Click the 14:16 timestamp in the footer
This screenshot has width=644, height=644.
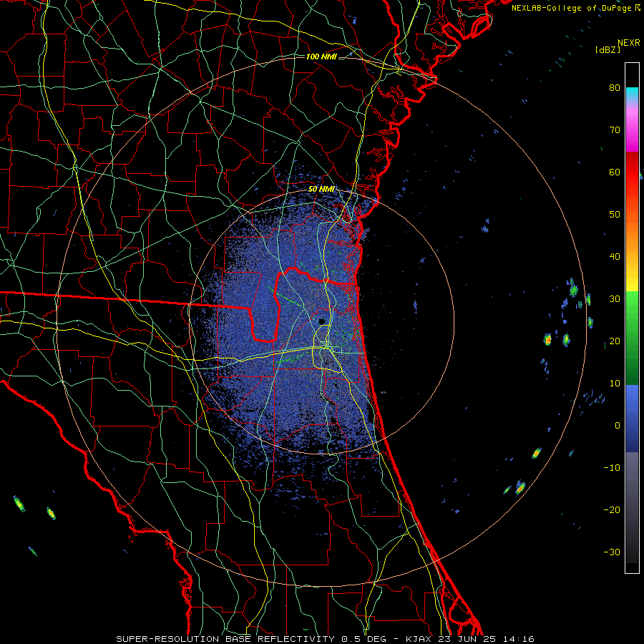tap(519, 639)
